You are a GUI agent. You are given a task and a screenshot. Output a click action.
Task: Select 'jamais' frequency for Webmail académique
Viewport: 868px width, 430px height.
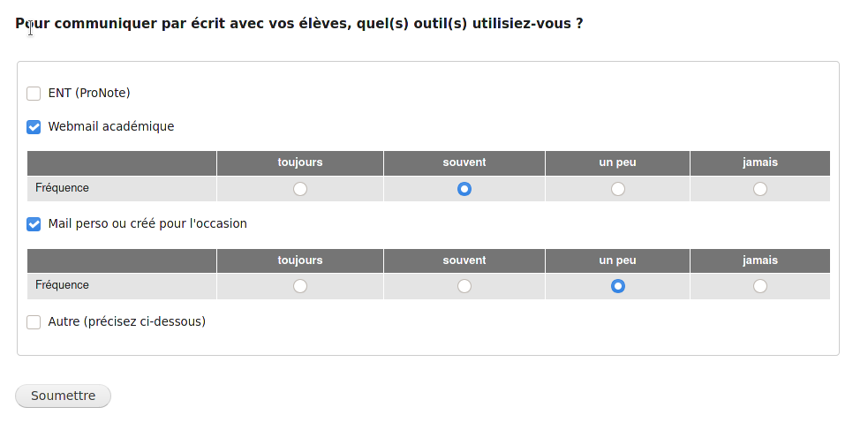pyautogui.click(x=760, y=189)
